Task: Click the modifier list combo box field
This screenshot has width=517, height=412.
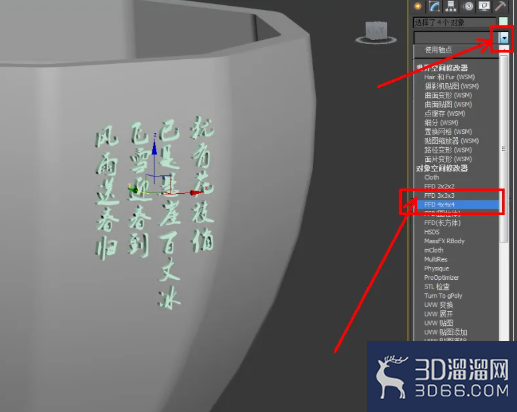Action: pyautogui.click(x=456, y=38)
